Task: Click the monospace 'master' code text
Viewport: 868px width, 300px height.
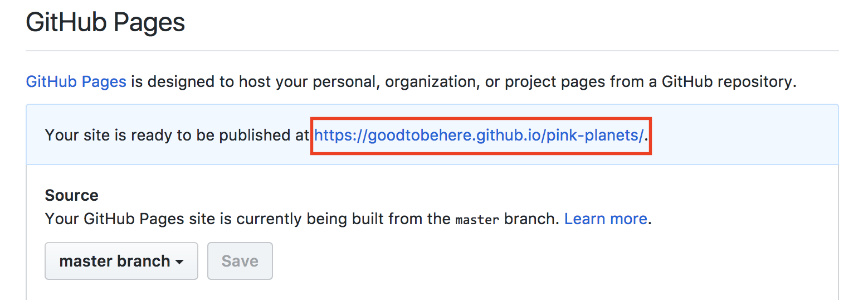Action: [476, 219]
